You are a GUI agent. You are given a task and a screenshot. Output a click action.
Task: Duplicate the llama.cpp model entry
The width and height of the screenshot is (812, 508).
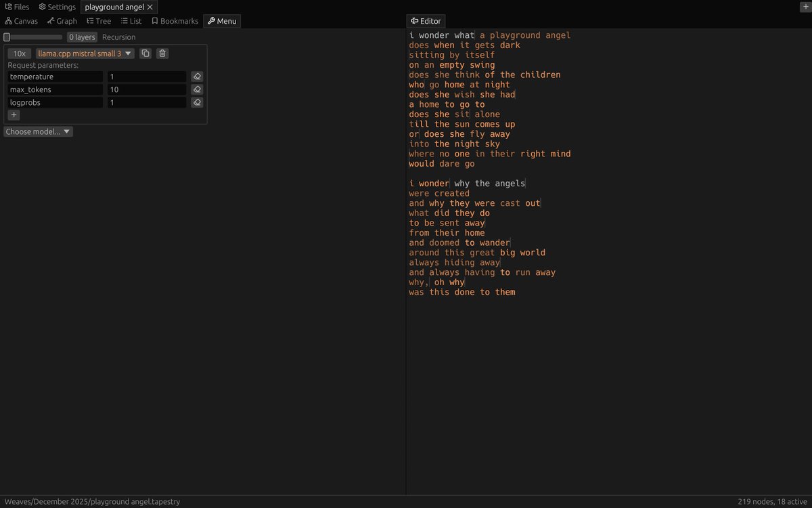pos(145,54)
